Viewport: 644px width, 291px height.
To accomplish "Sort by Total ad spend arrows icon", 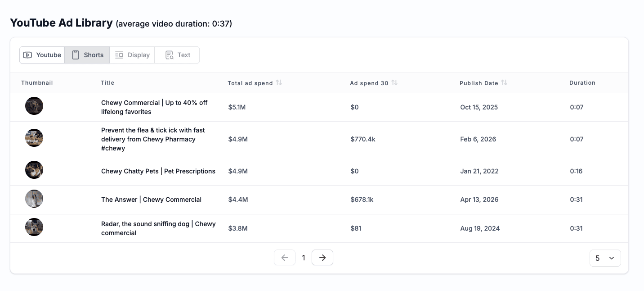I will 279,82.
